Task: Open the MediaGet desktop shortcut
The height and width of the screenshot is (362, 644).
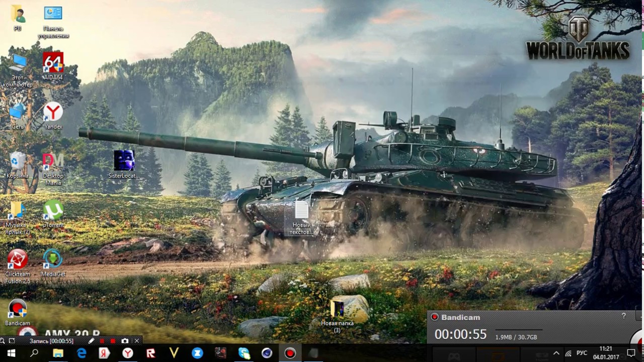Action: (53, 263)
